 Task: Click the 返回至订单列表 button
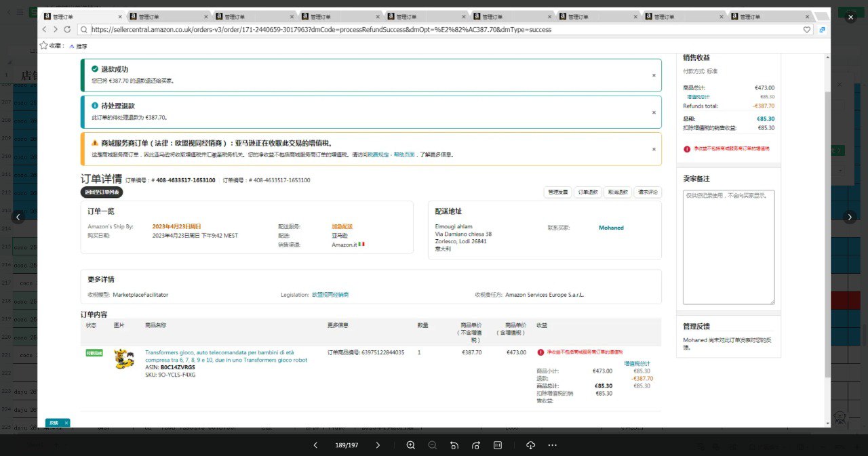click(x=102, y=192)
